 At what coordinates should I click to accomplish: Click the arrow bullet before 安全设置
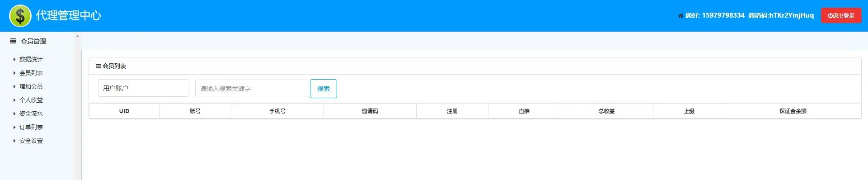(x=14, y=141)
